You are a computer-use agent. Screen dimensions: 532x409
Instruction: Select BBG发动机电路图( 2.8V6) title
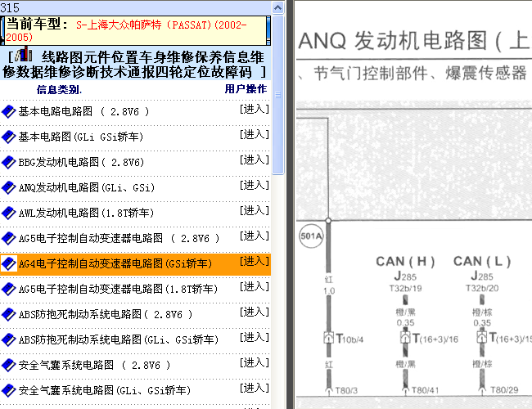pyautogui.click(x=81, y=163)
